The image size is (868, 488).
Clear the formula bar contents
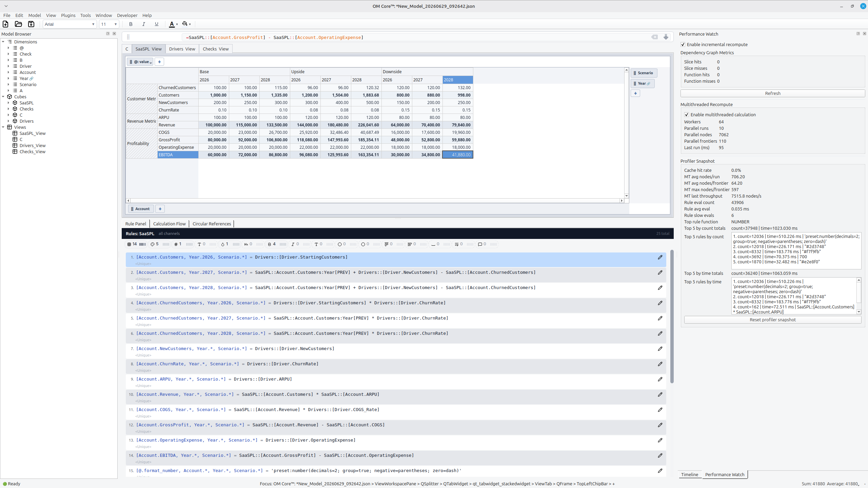pos(654,37)
